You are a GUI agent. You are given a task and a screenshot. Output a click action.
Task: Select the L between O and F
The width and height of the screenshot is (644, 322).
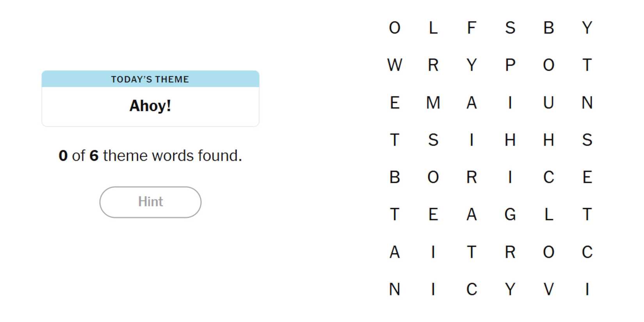[433, 28]
